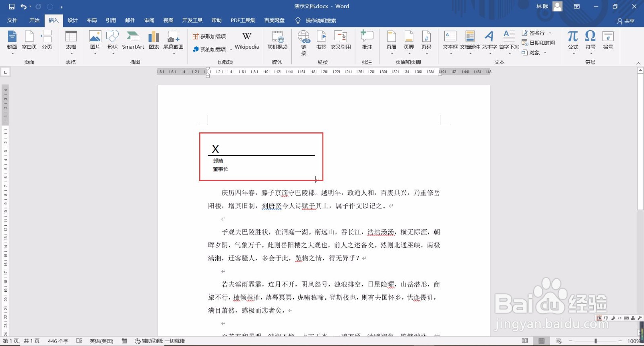Insert a bookmark (书签)

[x=321, y=41]
